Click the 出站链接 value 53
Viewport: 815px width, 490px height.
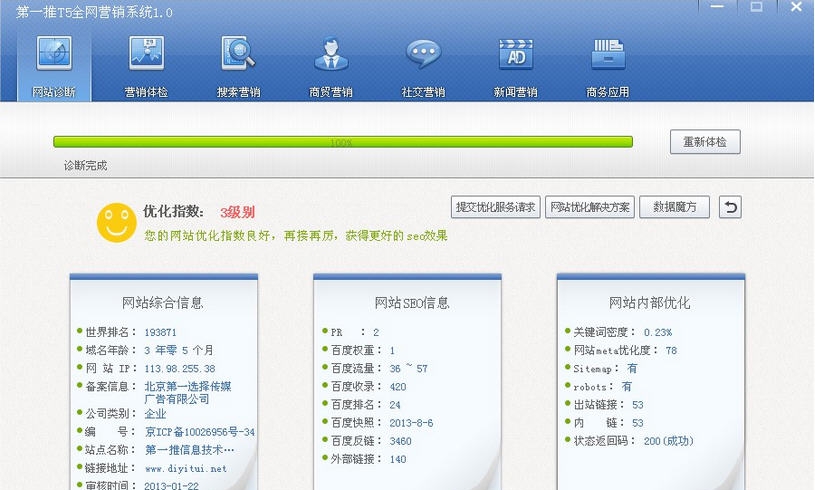pos(638,405)
